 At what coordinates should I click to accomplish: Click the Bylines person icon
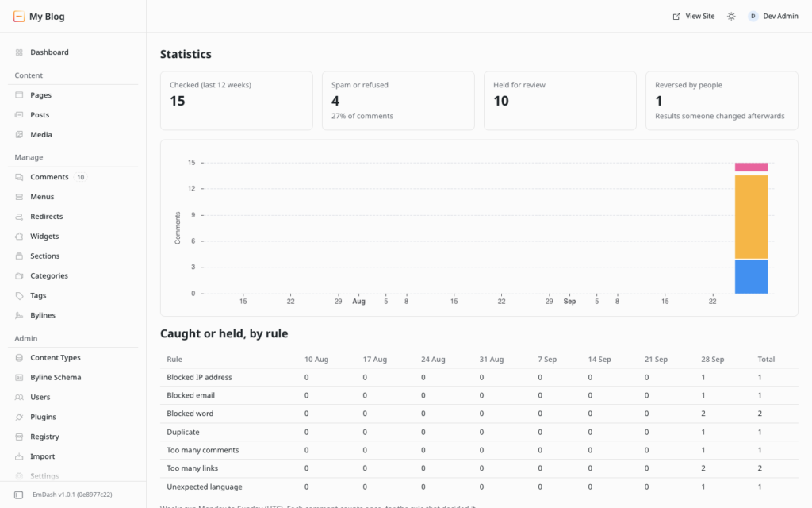pos(19,315)
